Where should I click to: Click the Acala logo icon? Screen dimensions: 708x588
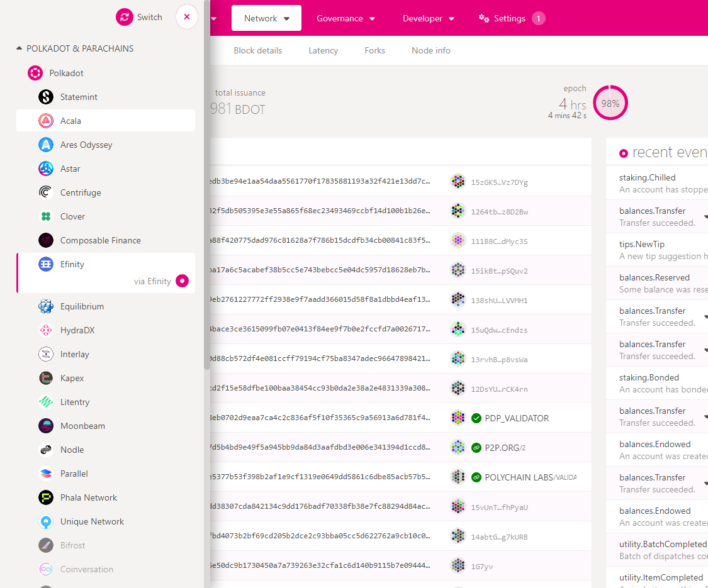coord(45,121)
